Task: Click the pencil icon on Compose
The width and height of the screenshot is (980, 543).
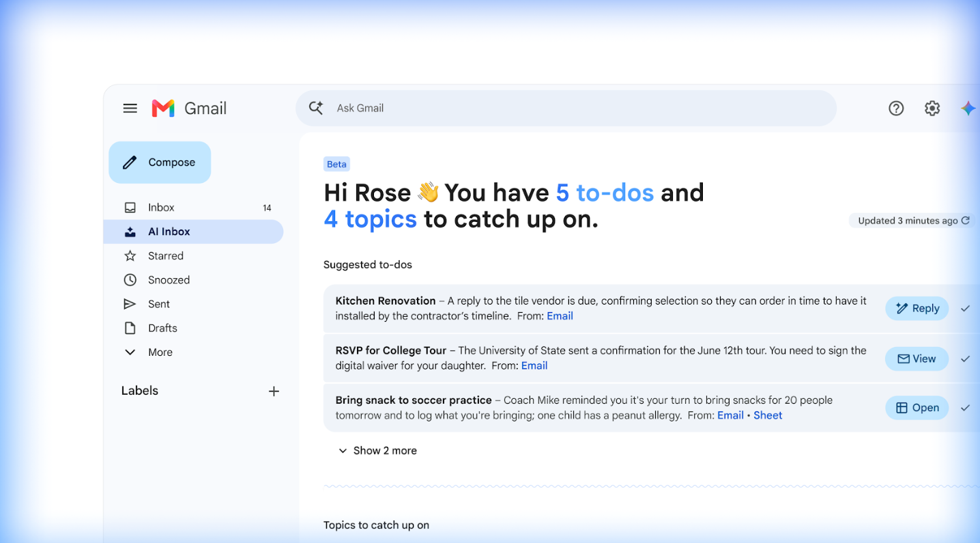Action: pos(130,163)
